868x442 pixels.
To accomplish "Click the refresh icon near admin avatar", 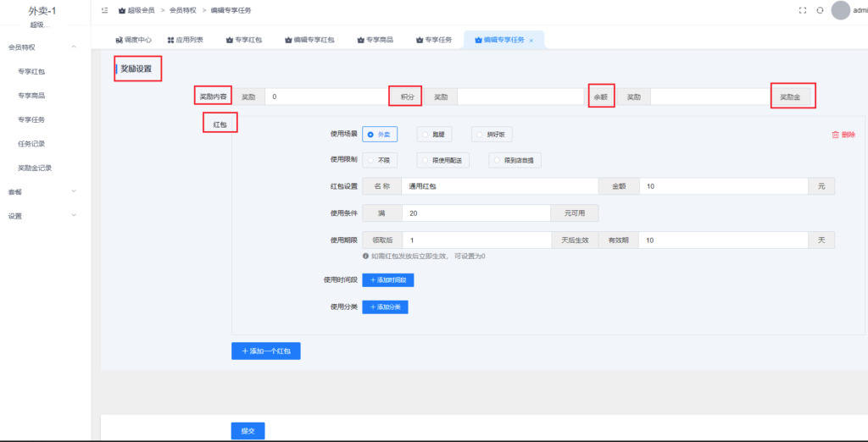I will click(x=820, y=10).
